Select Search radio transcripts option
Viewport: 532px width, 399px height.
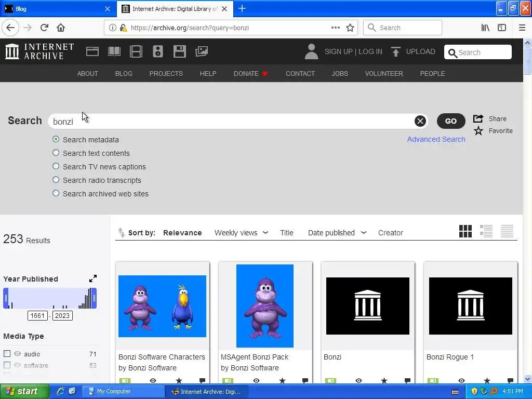(x=56, y=180)
